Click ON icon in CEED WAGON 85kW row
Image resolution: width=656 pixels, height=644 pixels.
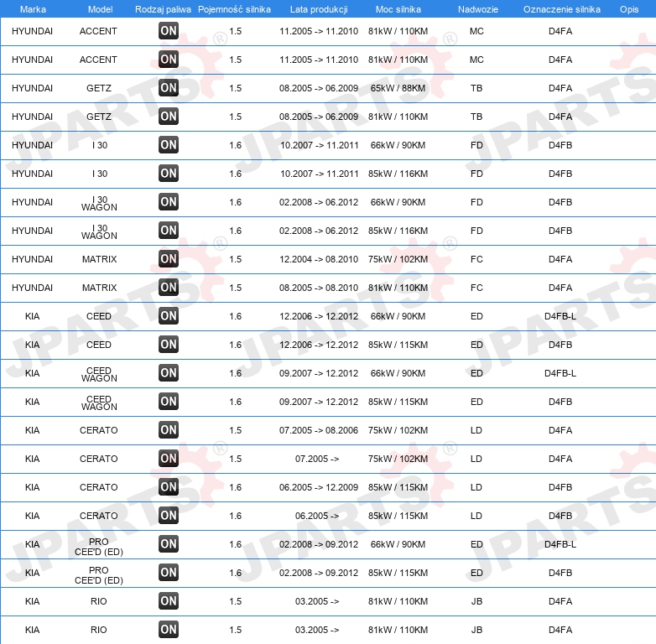pos(169,402)
